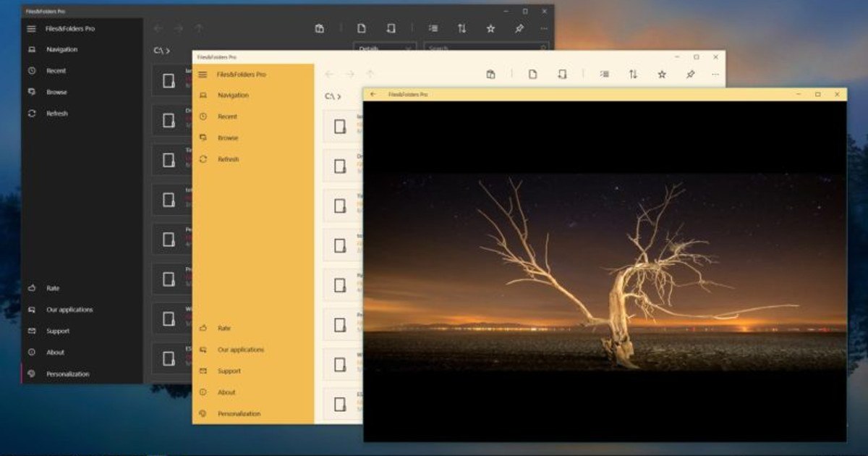Click the paste icon in light window toolbar

490,75
